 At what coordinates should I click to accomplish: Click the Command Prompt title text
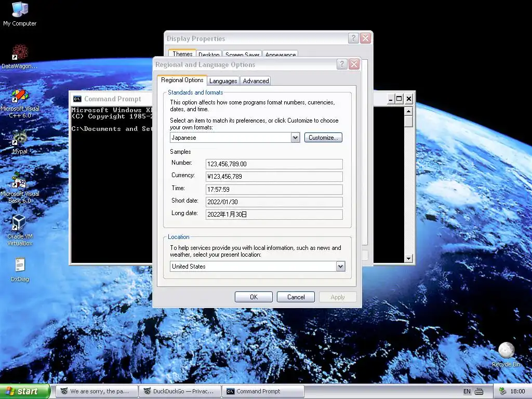[x=112, y=99]
